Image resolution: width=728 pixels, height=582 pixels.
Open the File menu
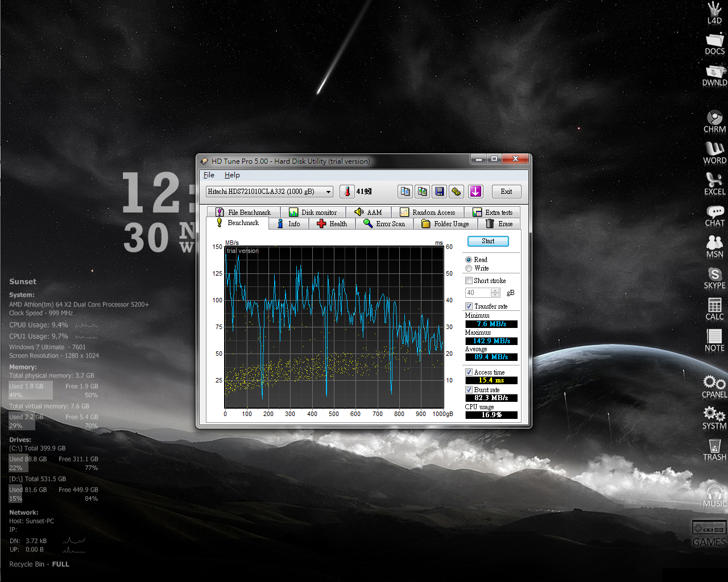click(209, 175)
